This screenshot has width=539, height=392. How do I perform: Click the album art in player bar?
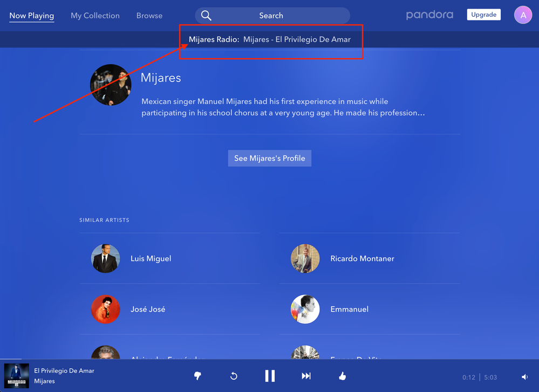tap(16, 376)
